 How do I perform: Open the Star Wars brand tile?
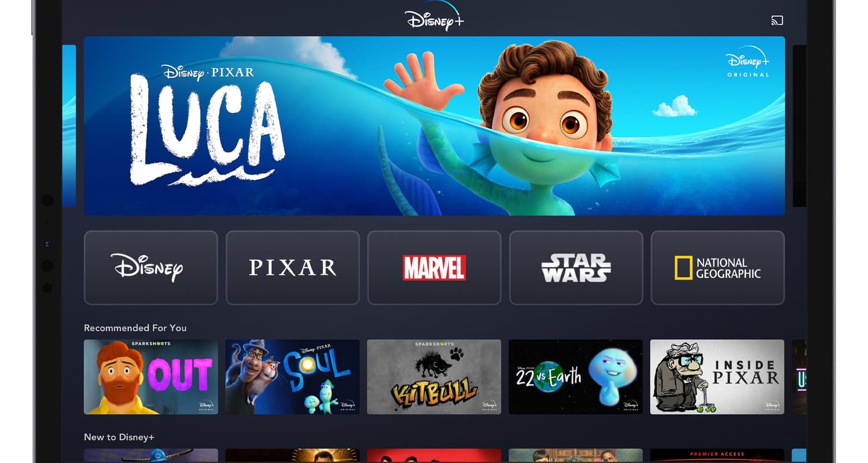[x=576, y=267]
